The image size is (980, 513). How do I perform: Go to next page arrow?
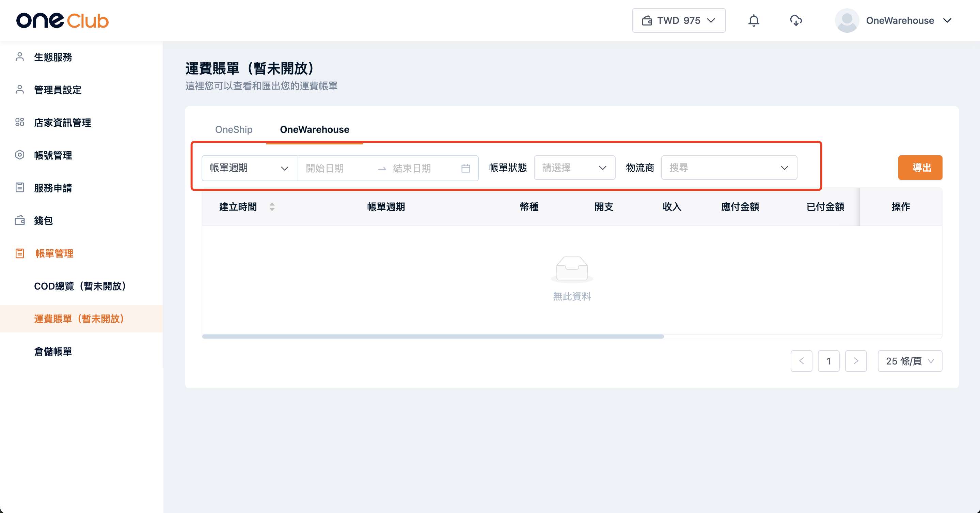[x=856, y=361]
